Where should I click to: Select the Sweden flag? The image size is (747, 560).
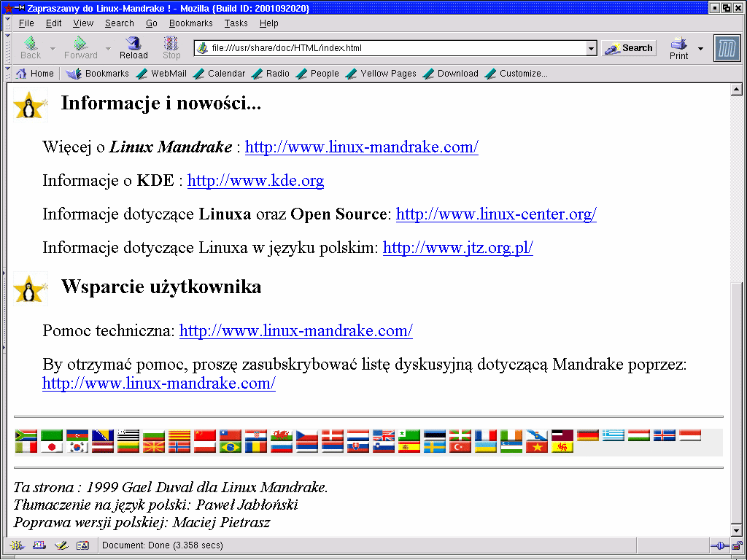(435, 447)
